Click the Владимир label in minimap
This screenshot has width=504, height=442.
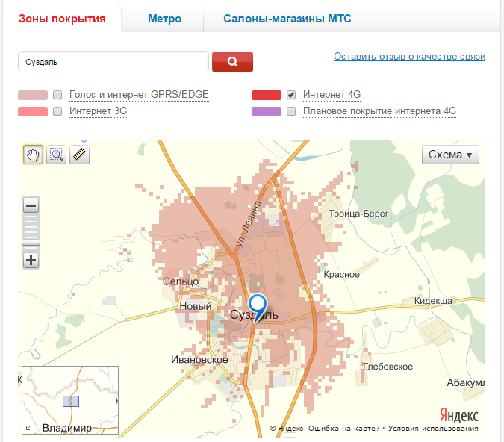[67, 428]
